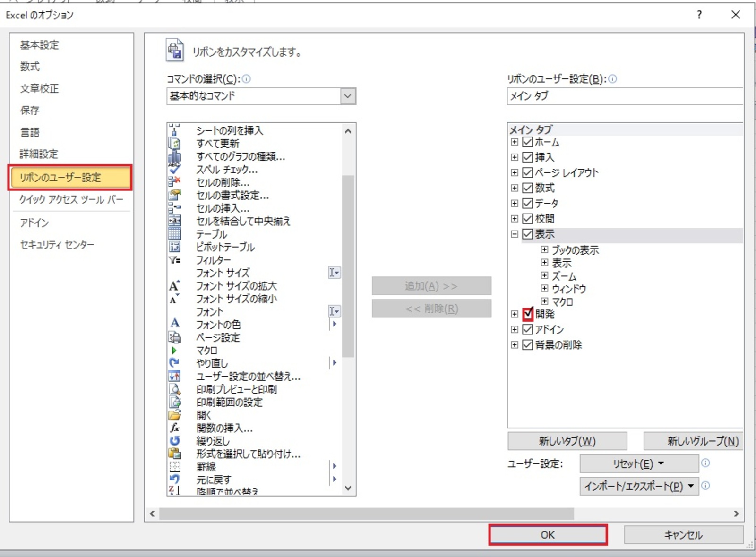Click the help question mark button
Image resolution: width=756 pixels, height=557 pixels.
click(x=699, y=15)
